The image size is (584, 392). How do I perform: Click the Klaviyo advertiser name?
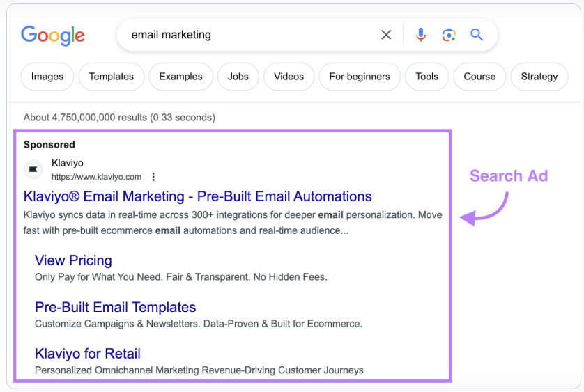click(68, 163)
